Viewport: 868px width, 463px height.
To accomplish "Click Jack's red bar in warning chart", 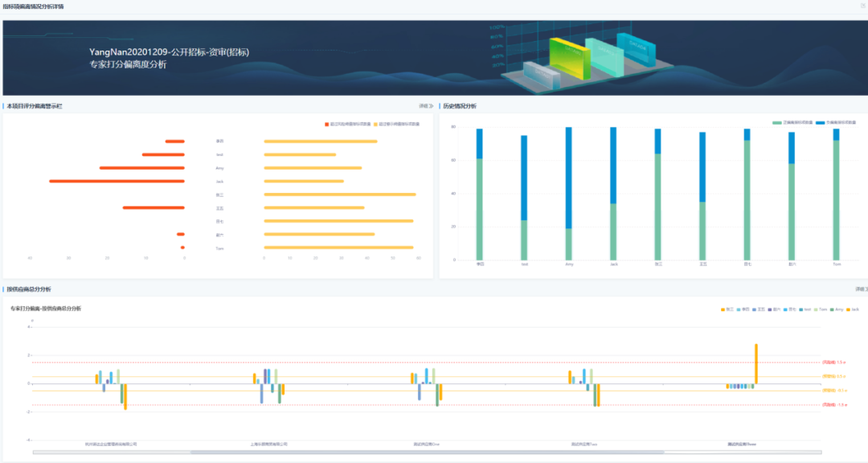I will pos(117,181).
